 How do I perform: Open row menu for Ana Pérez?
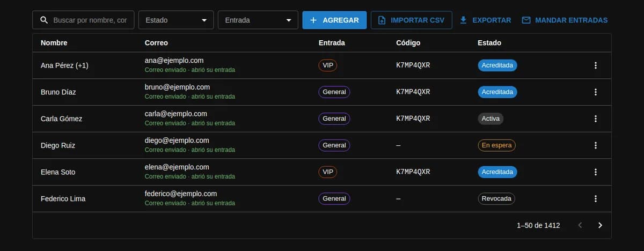point(595,65)
